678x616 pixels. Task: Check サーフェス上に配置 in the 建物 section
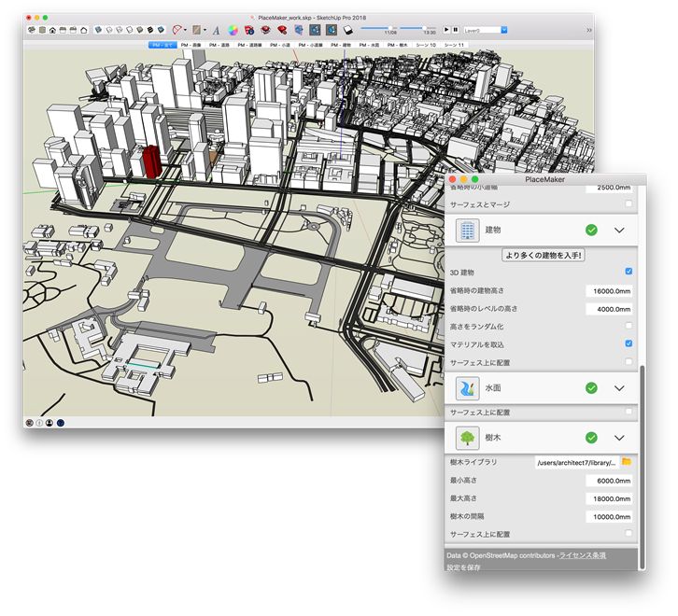tap(629, 361)
